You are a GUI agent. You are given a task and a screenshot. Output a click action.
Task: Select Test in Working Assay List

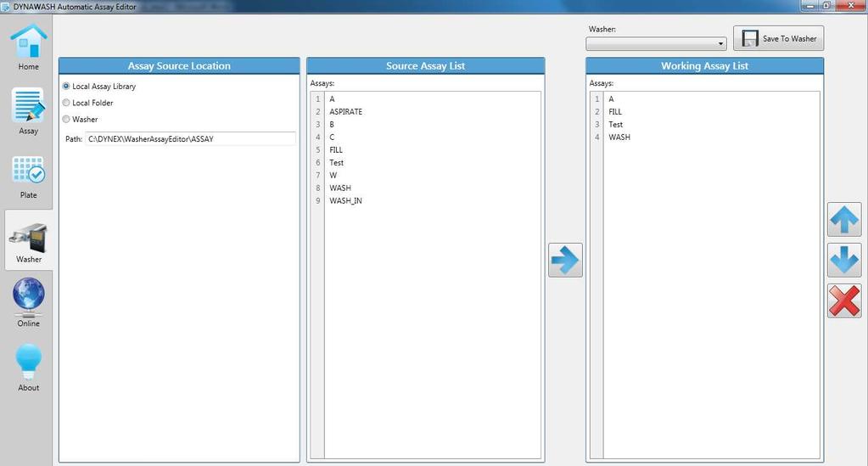(711, 124)
